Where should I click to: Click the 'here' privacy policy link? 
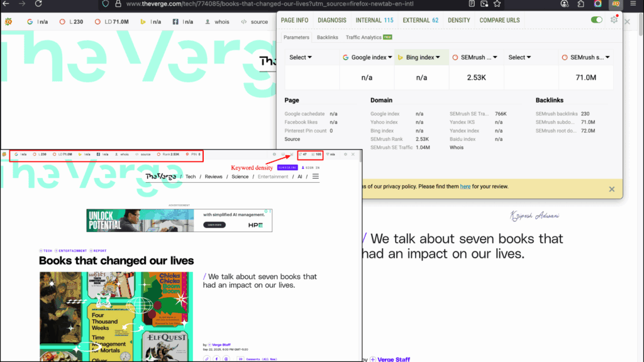tap(465, 187)
